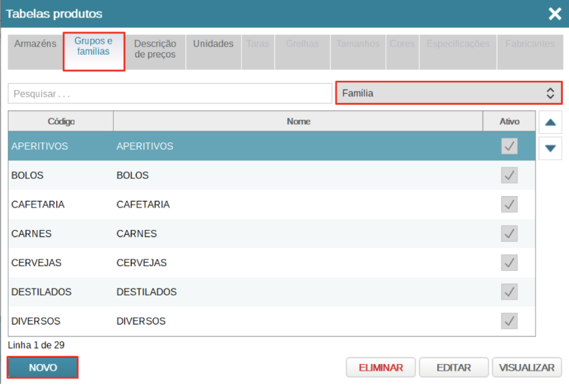Toggle the Ativo checkbox for DIVERSOS

(x=509, y=321)
